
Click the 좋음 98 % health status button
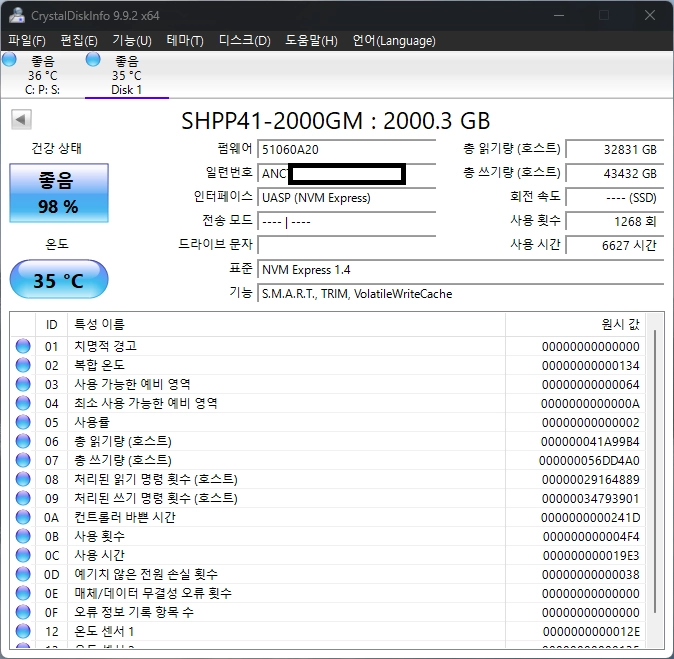click(59, 193)
